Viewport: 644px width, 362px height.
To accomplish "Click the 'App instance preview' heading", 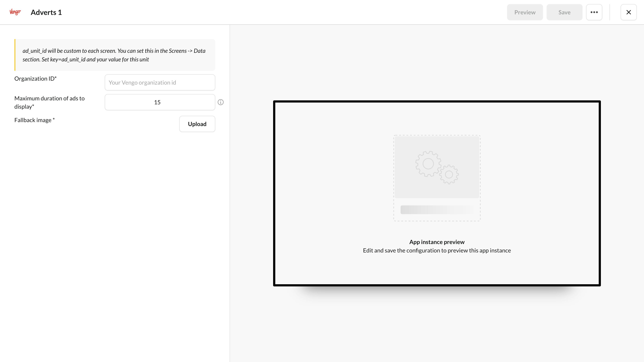I will (437, 242).
